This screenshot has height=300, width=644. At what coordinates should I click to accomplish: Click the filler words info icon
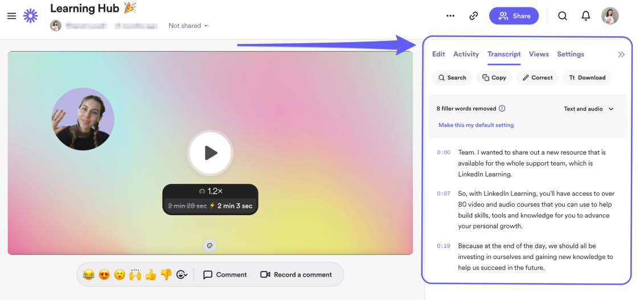point(502,108)
